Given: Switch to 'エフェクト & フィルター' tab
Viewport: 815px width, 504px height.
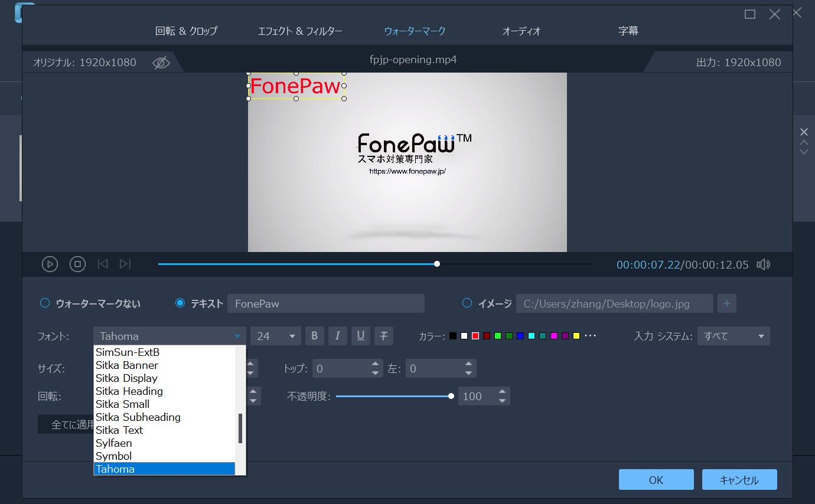Looking at the screenshot, I should click(x=300, y=31).
